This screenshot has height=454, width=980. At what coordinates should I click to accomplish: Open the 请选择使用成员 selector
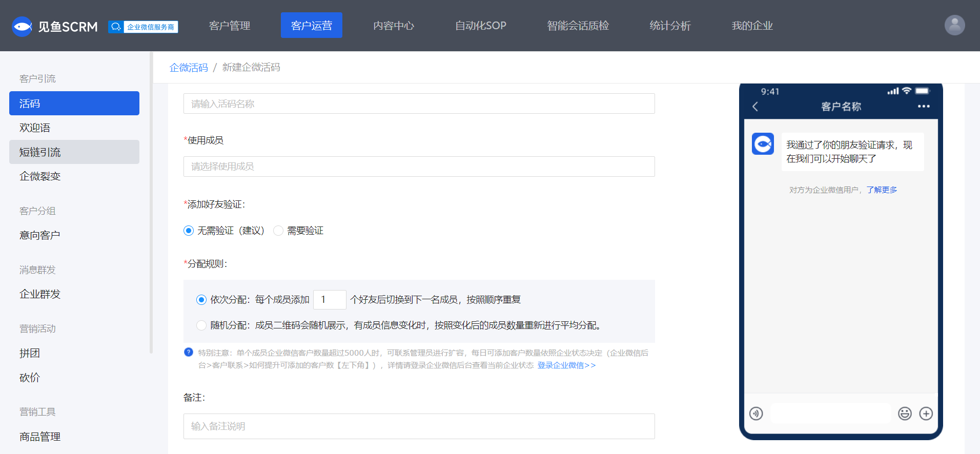coord(419,167)
